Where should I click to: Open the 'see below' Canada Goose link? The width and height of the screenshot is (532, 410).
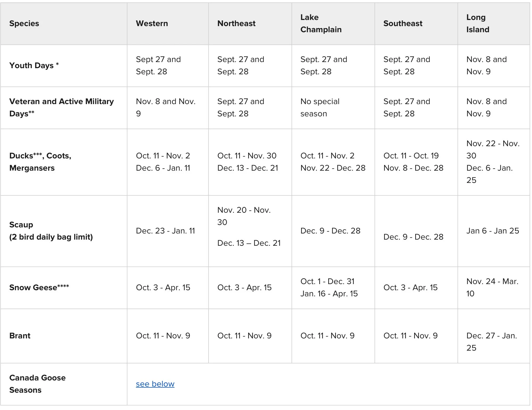coord(155,384)
